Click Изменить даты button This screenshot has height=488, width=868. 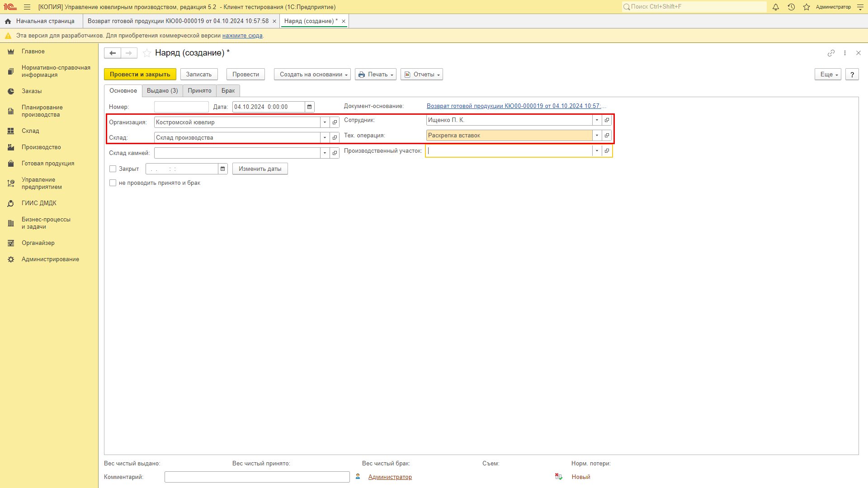(x=260, y=169)
